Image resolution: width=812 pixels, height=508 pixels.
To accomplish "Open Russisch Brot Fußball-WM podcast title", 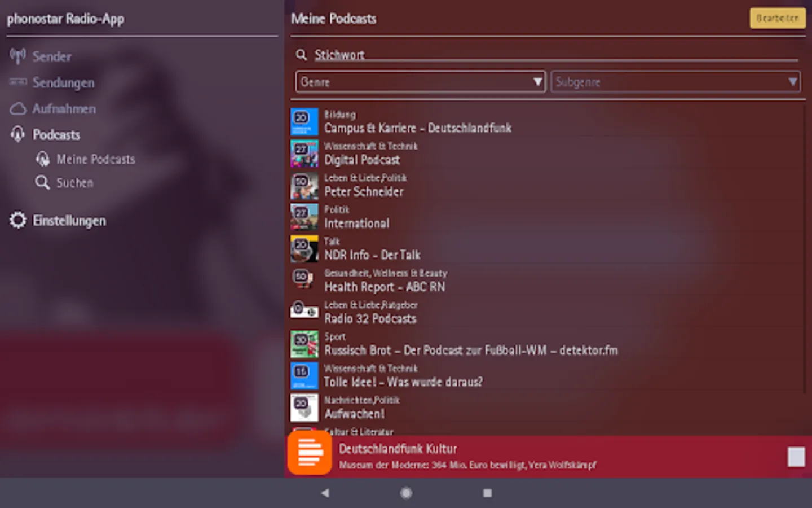I will tap(471, 351).
